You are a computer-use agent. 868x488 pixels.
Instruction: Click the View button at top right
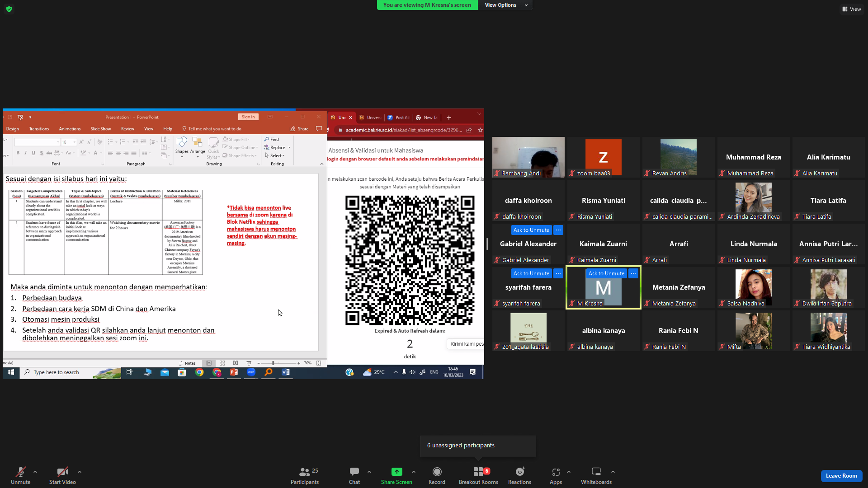click(852, 9)
